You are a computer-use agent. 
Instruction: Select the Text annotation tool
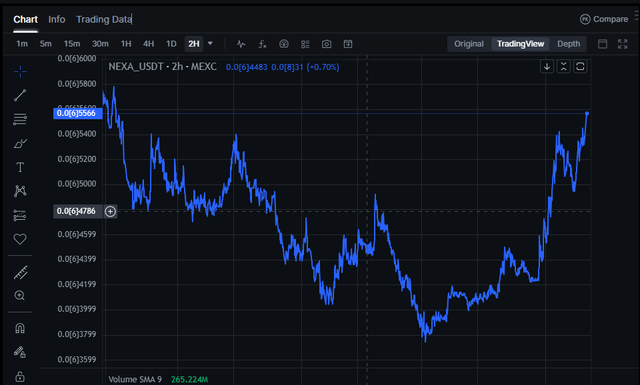(20, 167)
